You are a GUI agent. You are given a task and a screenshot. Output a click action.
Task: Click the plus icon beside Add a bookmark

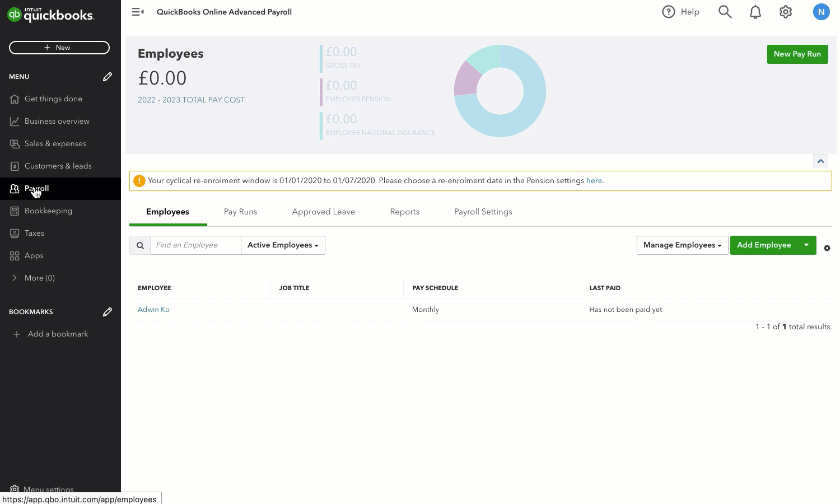pyautogui.click(x=17, y=334)
